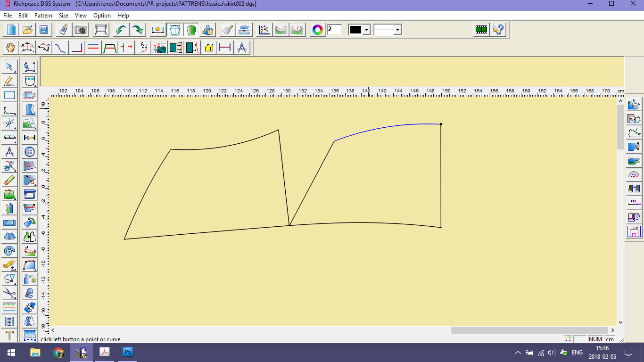Select the sewing machine tool
Screen dimensions: 644x362
[30, 194]
